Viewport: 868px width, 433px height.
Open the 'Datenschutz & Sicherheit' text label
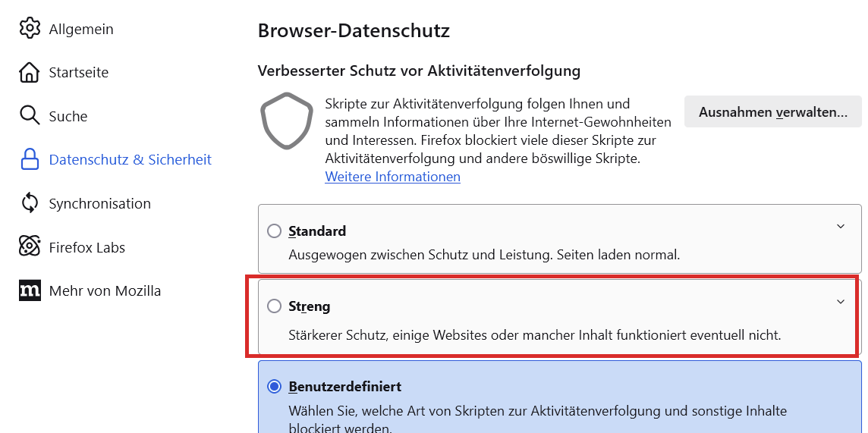pos(130,160)
